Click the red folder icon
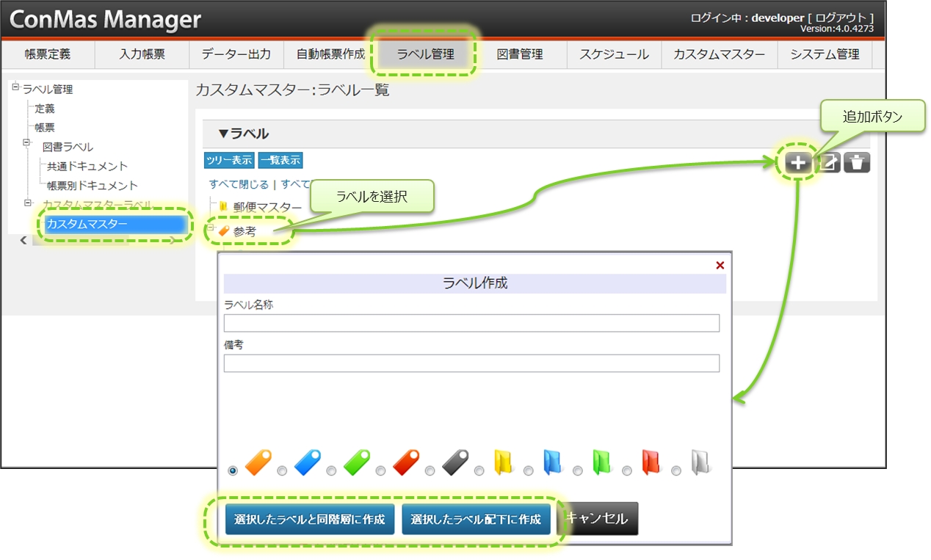 tap(651, 463)
